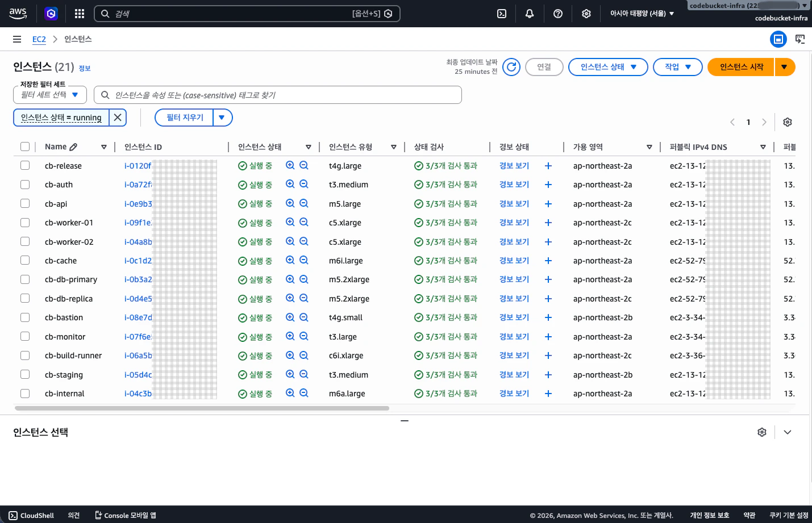Sort by the 가용 영역 column arrow
The height and width of the screenshot is (523, 812).
649,147
